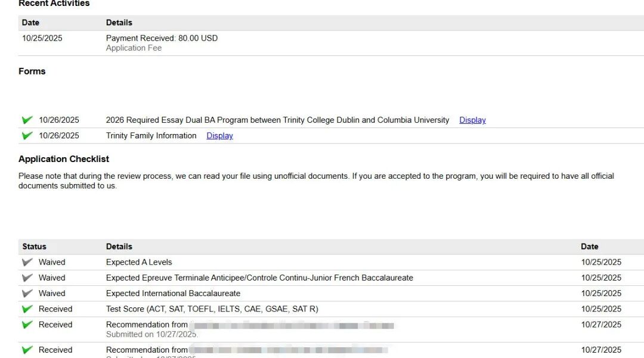This screenshot has height=358, width=644.
Task: Click Date header in the Application Checklist table
Action: coord(589,247)
